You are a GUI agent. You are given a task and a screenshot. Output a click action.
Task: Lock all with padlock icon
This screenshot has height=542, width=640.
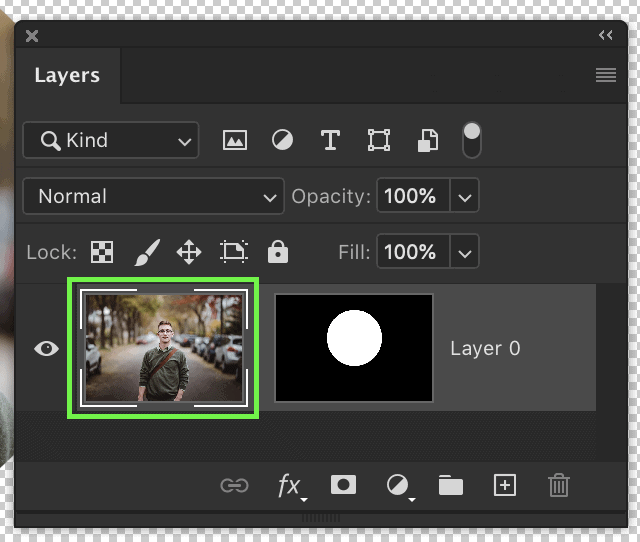coord(278,251)
